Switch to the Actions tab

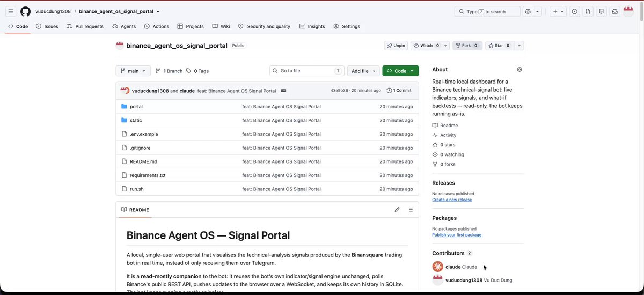pos(157,26)
